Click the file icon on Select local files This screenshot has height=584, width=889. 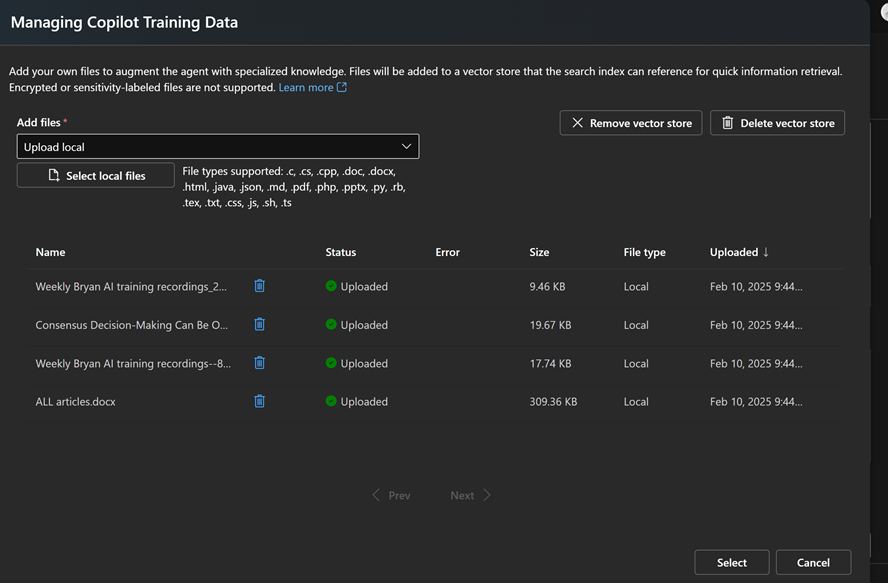[x=54, y=176]
